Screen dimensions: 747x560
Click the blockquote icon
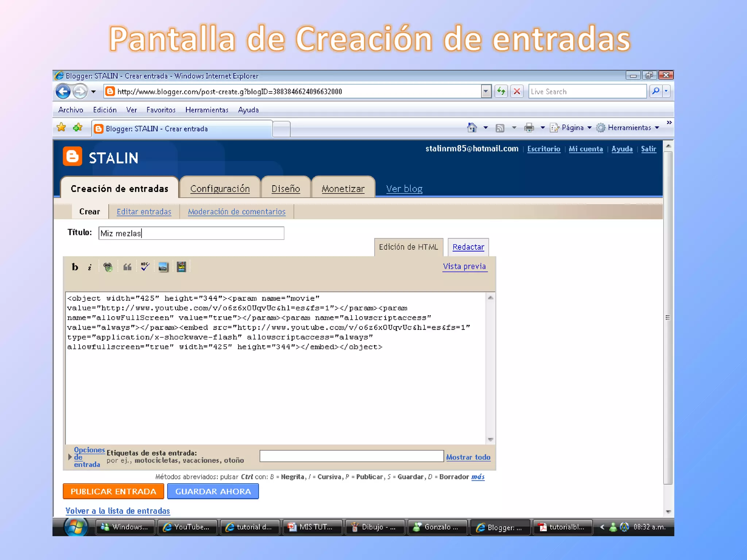(127, 267)
